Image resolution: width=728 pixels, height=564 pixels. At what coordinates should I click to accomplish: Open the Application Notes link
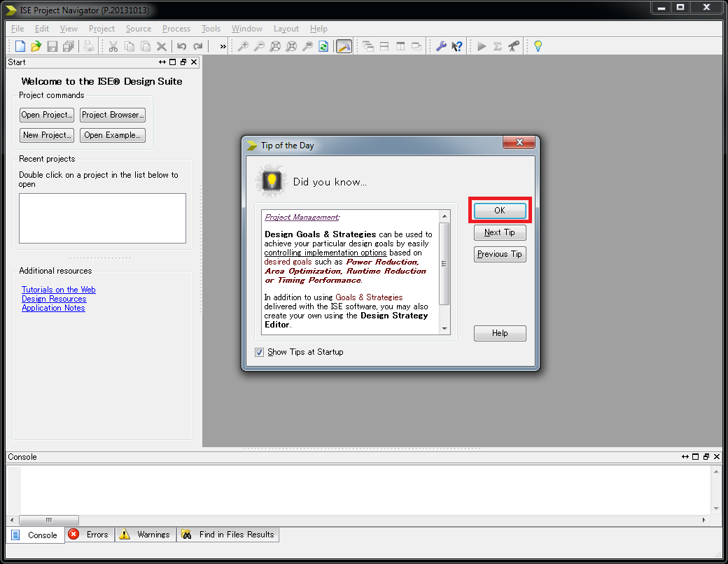click(53, 308)
